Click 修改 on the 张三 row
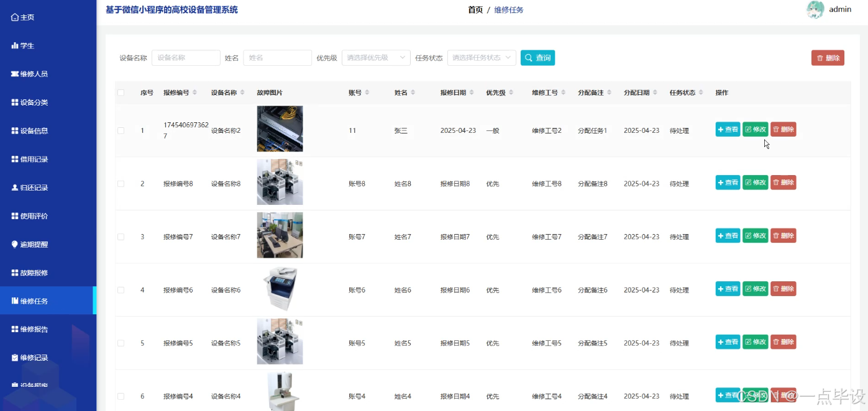Image resolution: width=868 pixels, height=411 pixels. coord(755,129)
